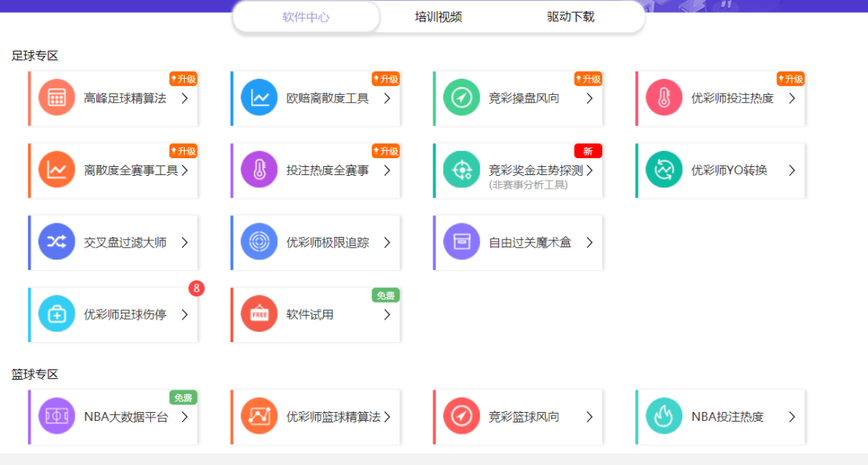The width and height of the screenshot is (868, 465).
Task: Click the 竞彩奖金走势探测 title text
Action: (535, 170)
